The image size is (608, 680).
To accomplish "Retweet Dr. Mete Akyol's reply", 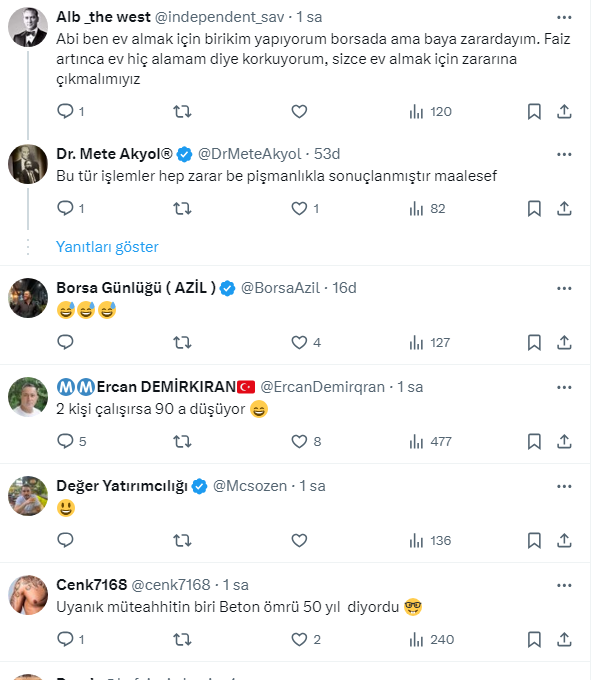I will pos(183,208).
